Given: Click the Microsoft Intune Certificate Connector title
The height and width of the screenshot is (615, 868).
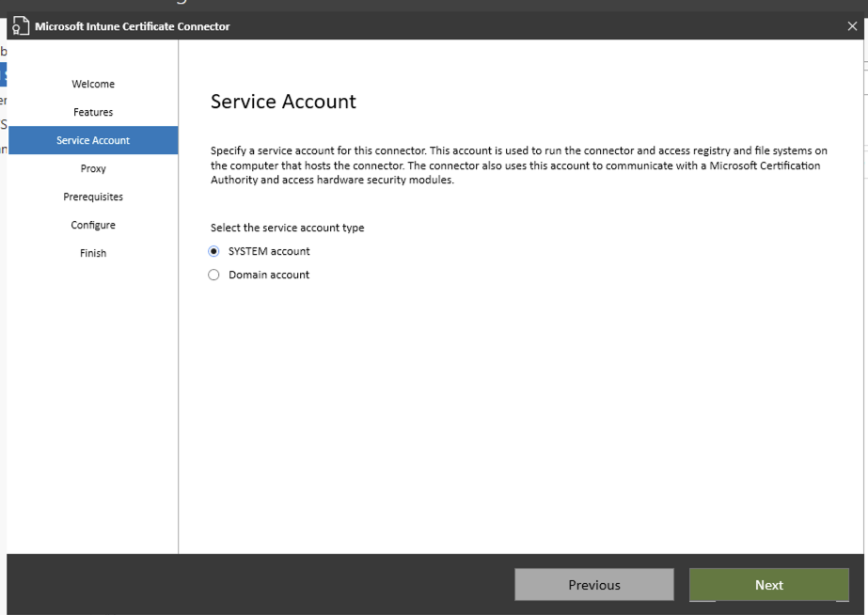Looking at the screenshot, I should (x=133, y=26).
